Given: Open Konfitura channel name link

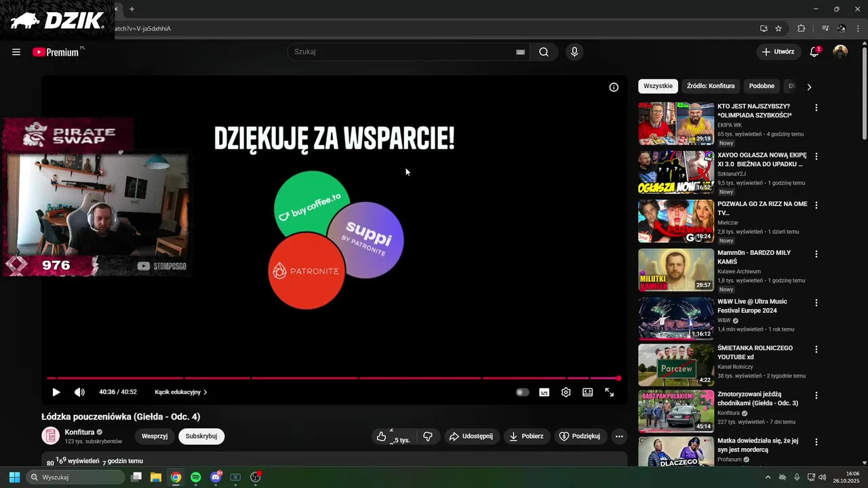Looking at the screenshot, I should [79, 432].
